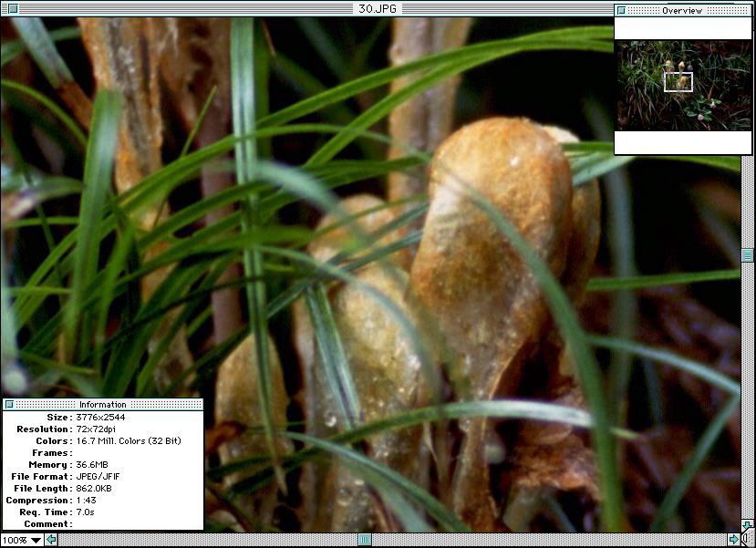The image size is (756, 548).
Task: Close the 30.JPG image window
Action: point(13,8)
